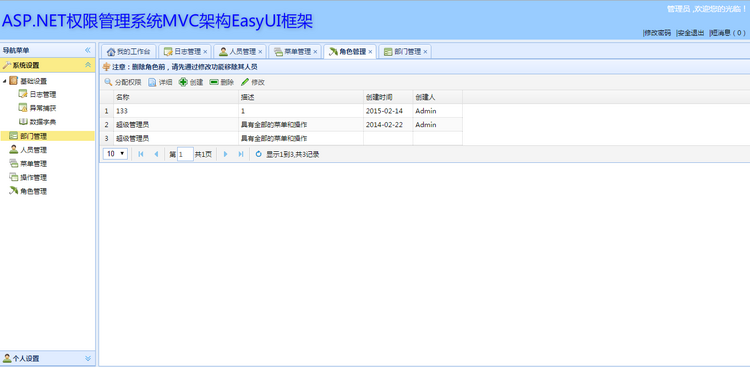
Task: Open the page size dropdown showing 10
Action: pos(115,154)
